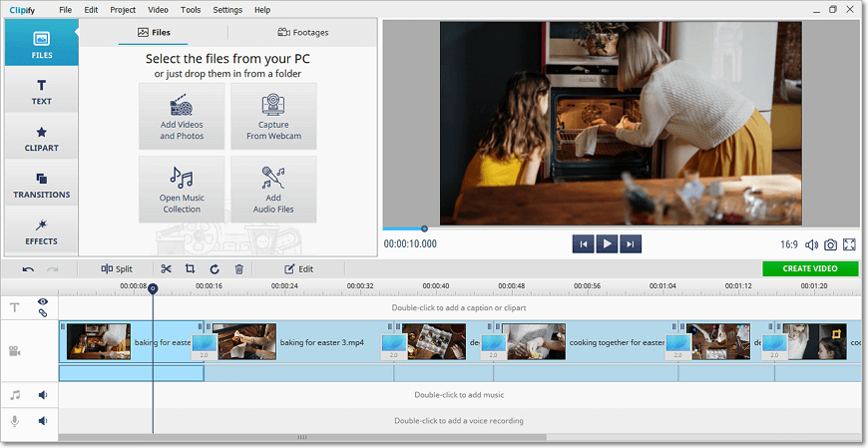Screen dimensions: 868x448
Task: Open transition before cooking together for easter clip
Action: tap(493, 347)
